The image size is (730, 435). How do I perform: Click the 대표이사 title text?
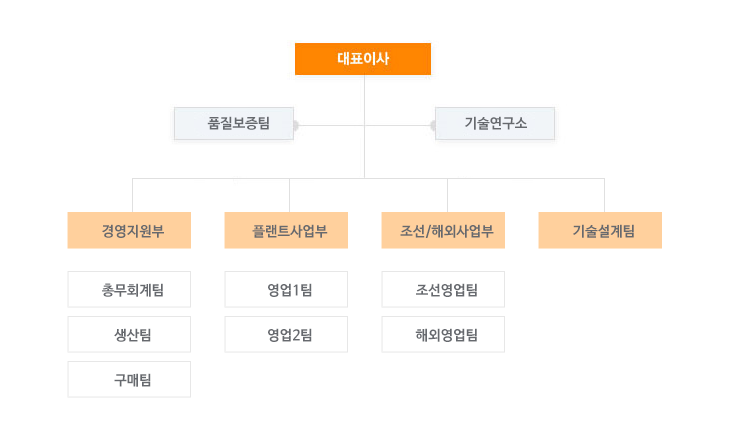[x=363, y=59]
